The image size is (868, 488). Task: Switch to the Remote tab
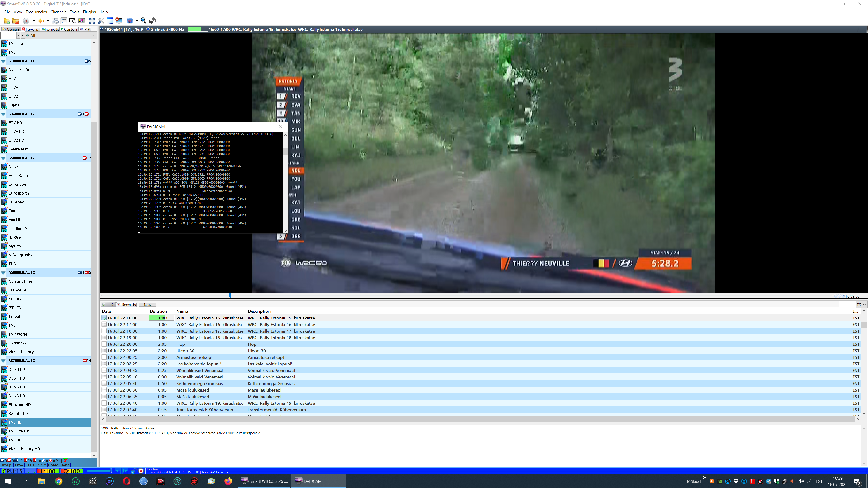point(50,29)
